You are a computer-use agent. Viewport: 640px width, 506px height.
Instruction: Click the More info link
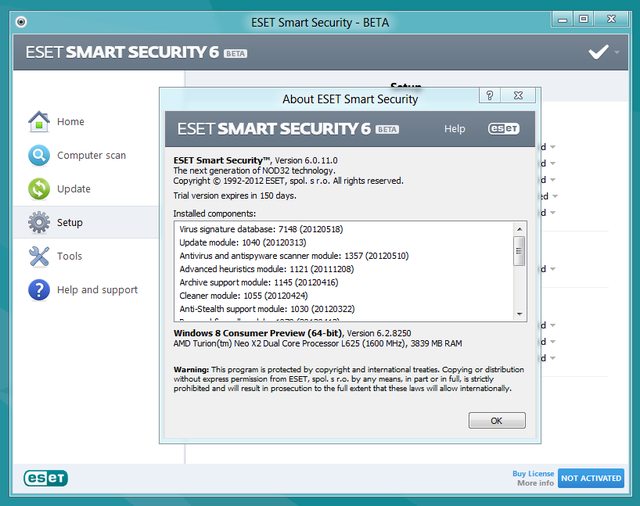point(536,483)
